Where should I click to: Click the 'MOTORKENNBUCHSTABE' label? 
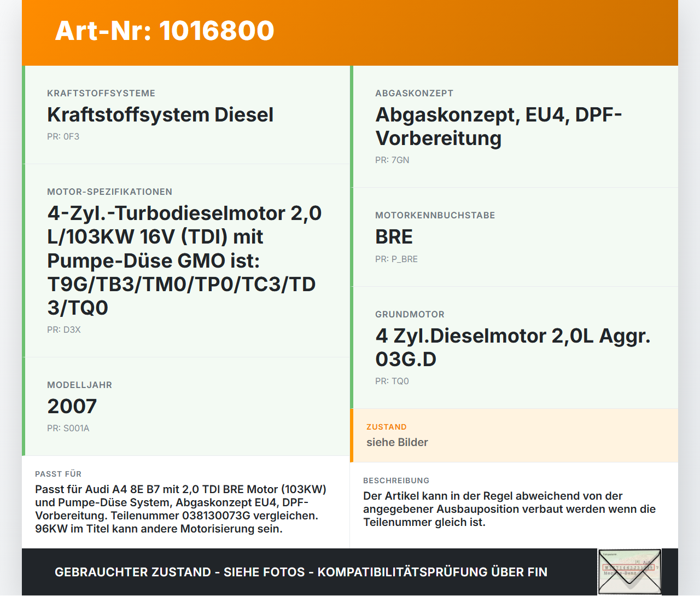coord(435,216)
